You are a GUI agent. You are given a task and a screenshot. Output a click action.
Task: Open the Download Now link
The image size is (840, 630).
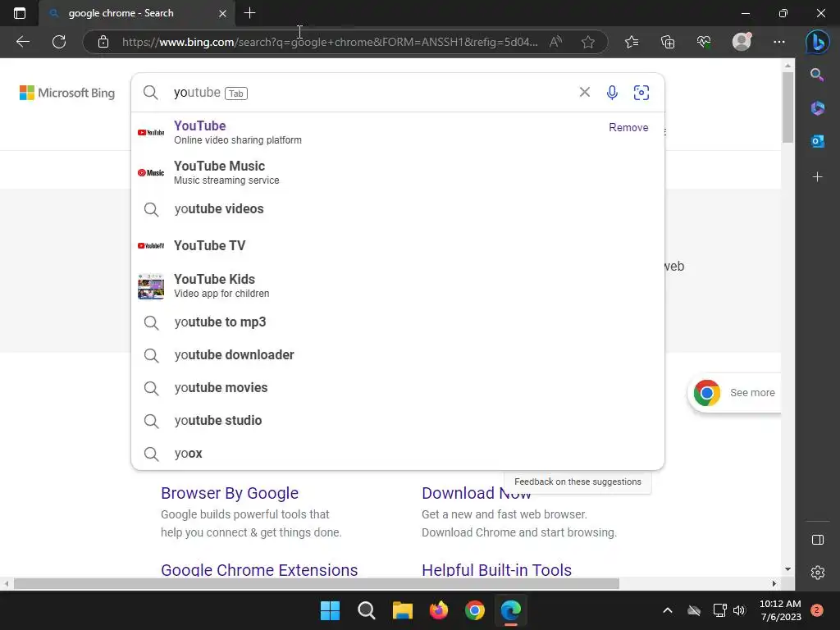coord(476,493)
